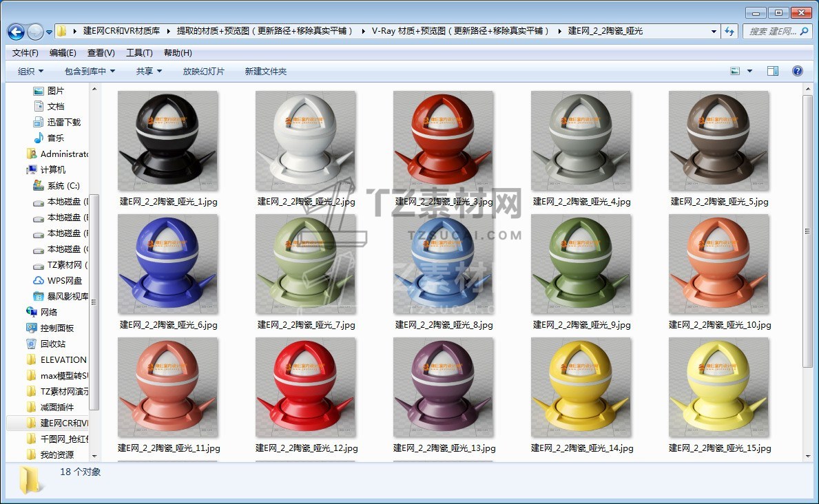Screen dimensions: 819x504
Task: Select 文档 library in the sidebar
Action: coord(49,107)
